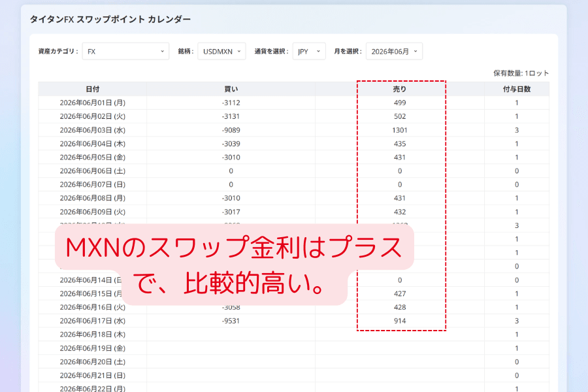Select the 2026年06月09日 (火) date cell
Viewport: 588px width, 392px height.
tap(92, 212)
